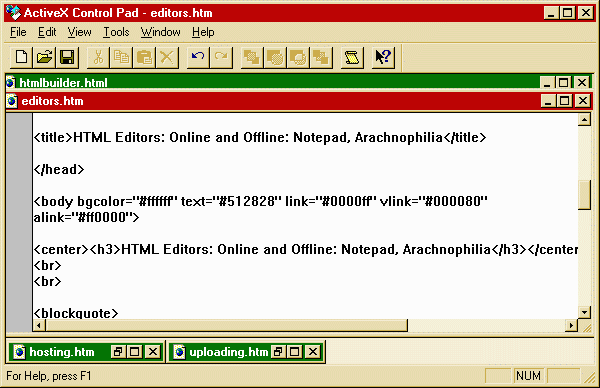Open the Script Wizard scroll icon
The width and height of the screenshot is (600, 388).
tap(352, 57)
